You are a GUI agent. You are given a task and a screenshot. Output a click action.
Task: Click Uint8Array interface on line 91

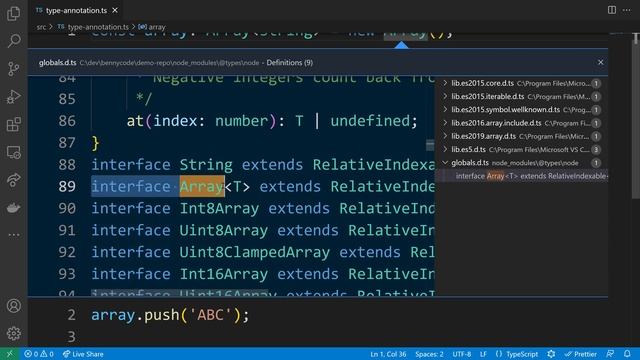coord(224,231)
